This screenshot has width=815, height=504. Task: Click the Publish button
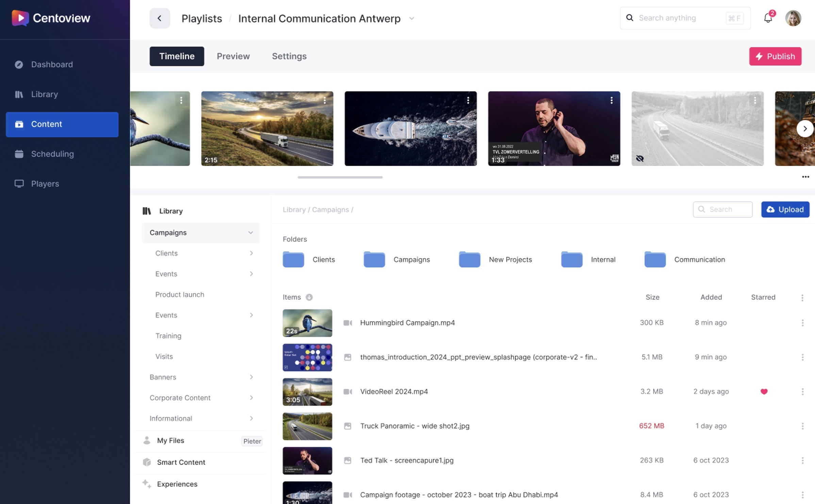pos(775,56)
